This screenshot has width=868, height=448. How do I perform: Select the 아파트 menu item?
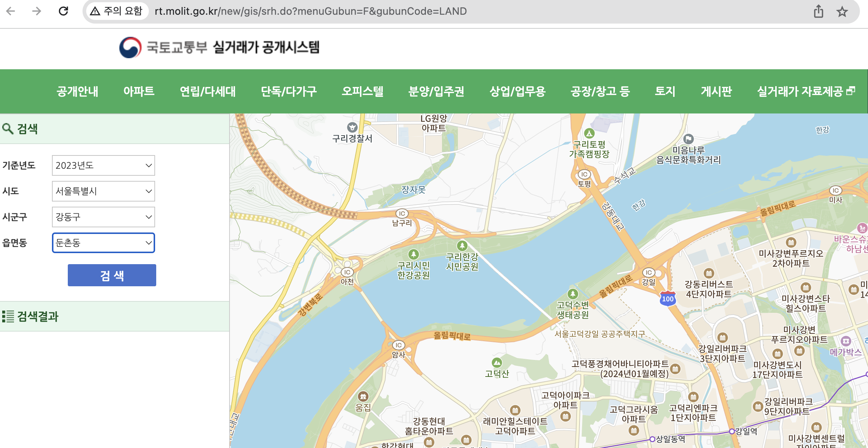[x=139, y=92]
